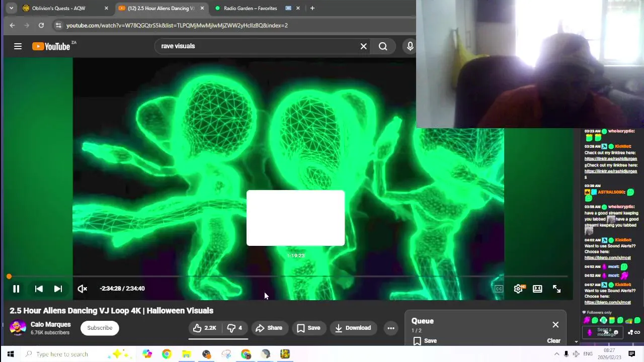Image resolution: width=644 pixels, height=362 pixels.
Task: Subscribe to Caio Marques channel
Action: click(x=100, y=328)
